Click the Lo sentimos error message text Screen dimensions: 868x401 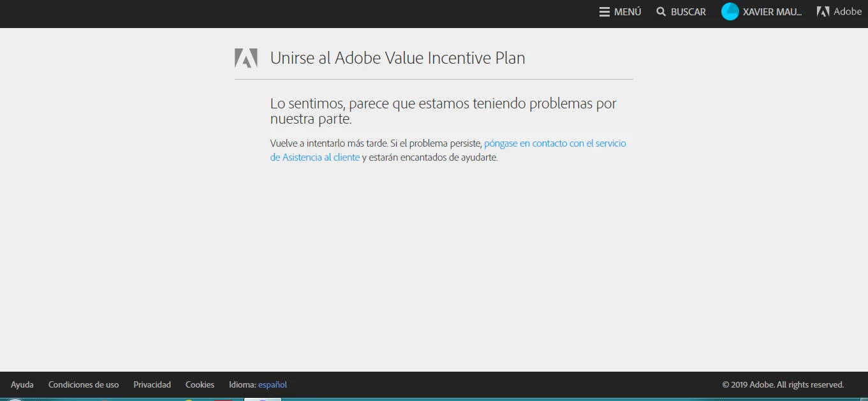[x=443, y=111]
